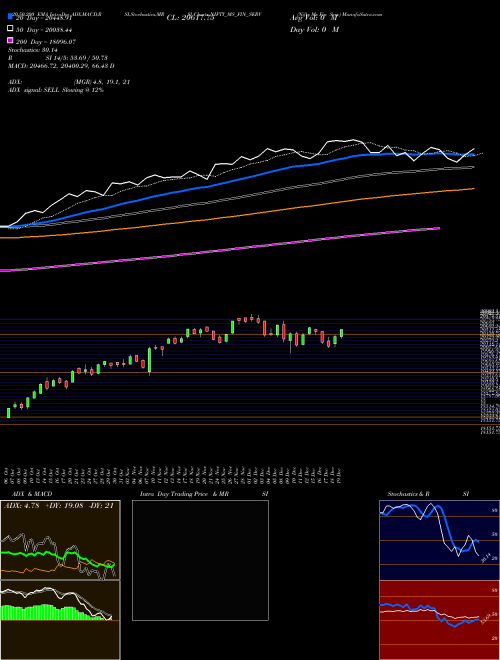Click the Intra Day Trading Price & MRSI title

(204, 494)
